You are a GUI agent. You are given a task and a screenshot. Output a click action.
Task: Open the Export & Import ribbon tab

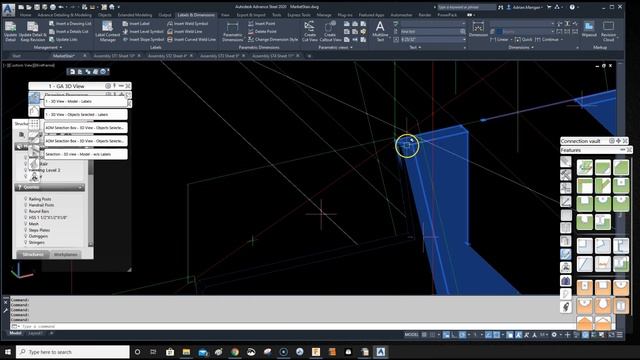[251, 15]
